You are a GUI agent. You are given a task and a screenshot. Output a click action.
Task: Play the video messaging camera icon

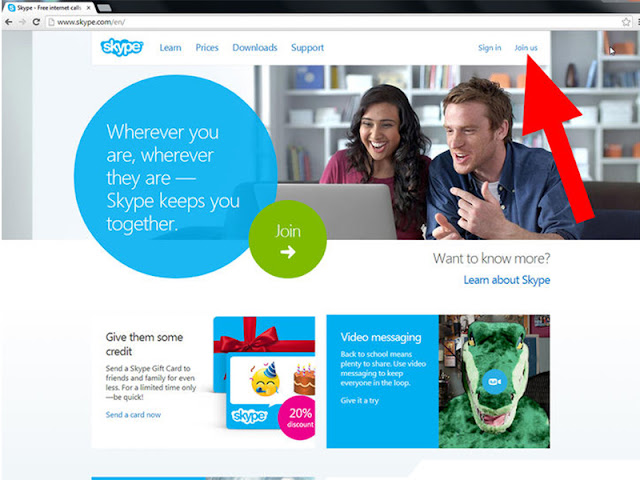tap(494, 382)
